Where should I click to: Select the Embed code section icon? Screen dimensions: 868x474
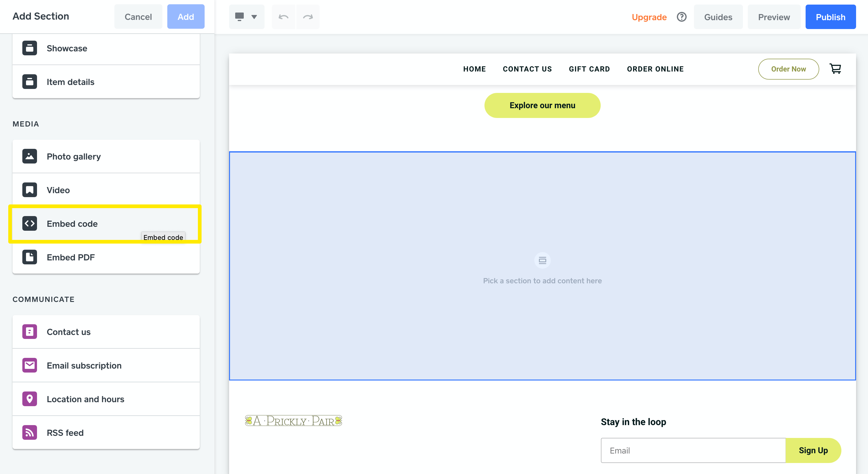[x=30, y=223]
